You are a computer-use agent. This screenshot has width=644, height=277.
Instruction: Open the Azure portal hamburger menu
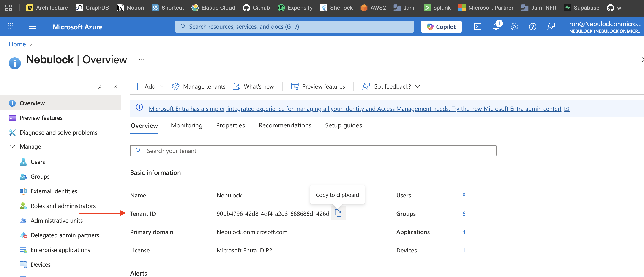pyautogui.click(x=33, y=27)
